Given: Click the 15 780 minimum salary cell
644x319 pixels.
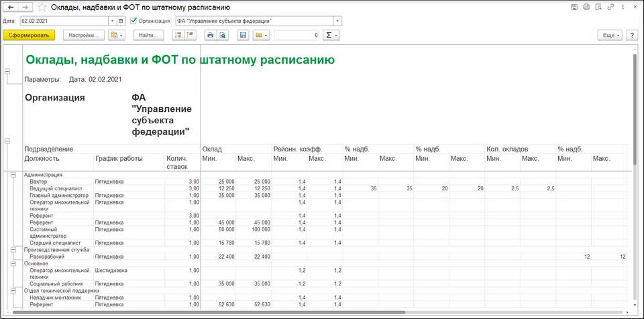Looking at the screenshot, I should [x=218, y=243].
